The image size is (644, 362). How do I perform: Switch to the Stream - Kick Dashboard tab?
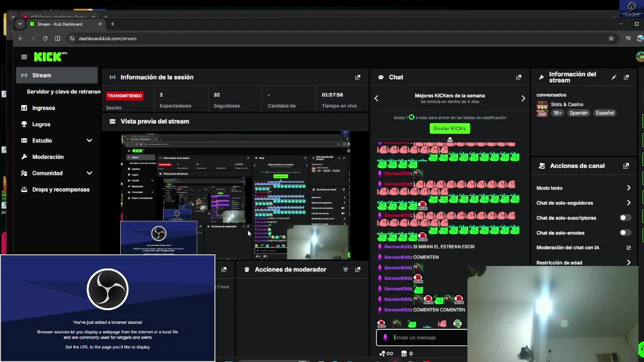point(65,24)
